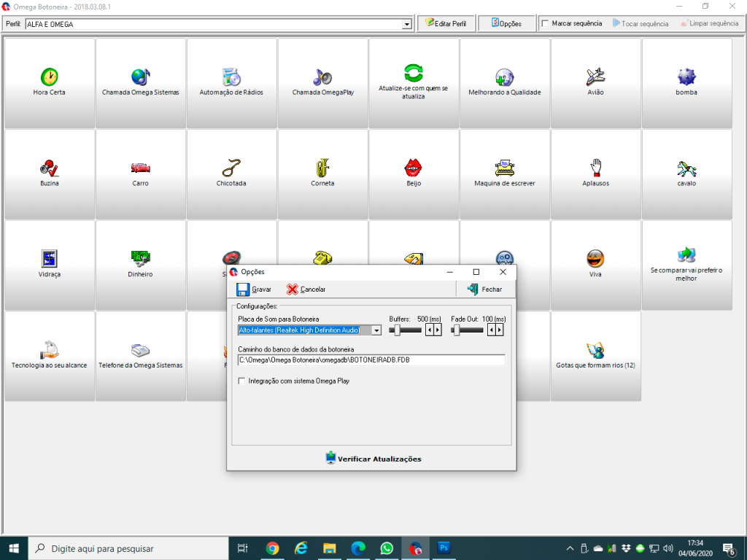747x560 pixels.
Task: Play the Melhorando a Qualidade clip
Action: pos(505,83)
